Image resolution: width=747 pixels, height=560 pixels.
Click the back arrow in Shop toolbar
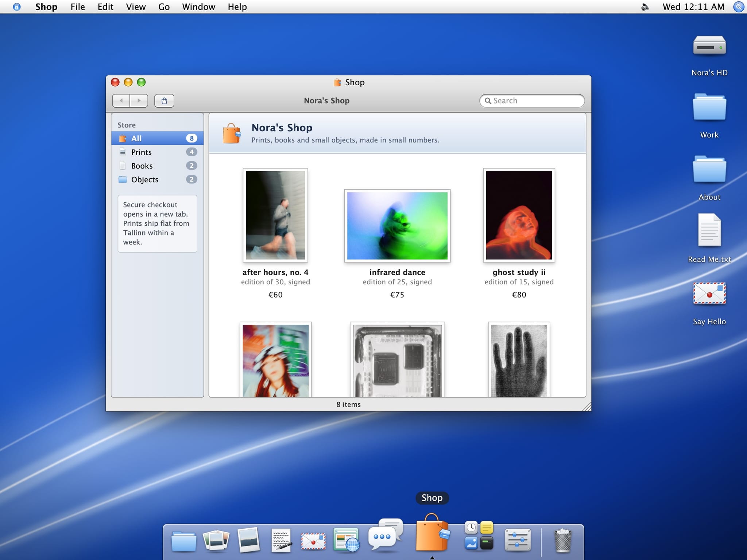pos(121,101)
